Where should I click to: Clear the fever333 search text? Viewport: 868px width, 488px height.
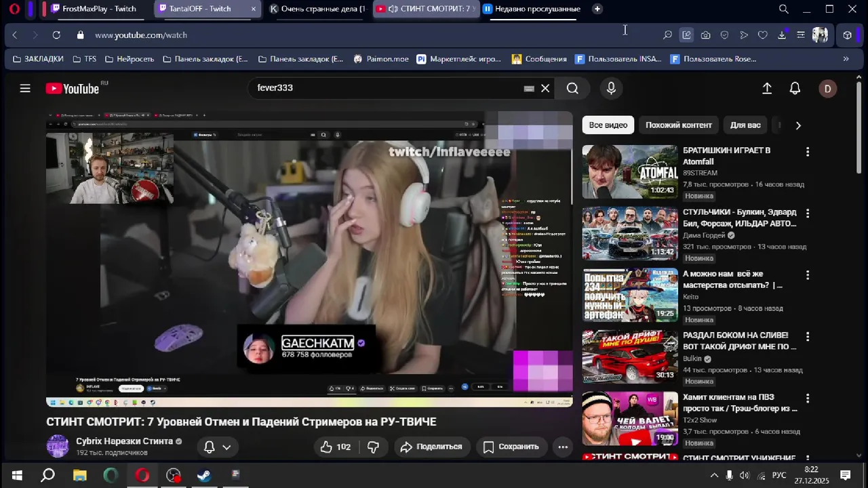[545, 88]
